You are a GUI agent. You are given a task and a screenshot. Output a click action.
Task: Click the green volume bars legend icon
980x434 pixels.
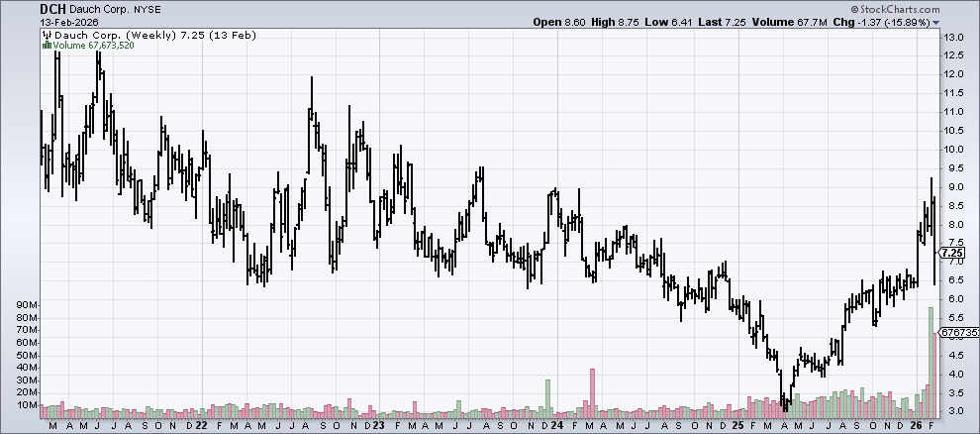tap(47, 45)
